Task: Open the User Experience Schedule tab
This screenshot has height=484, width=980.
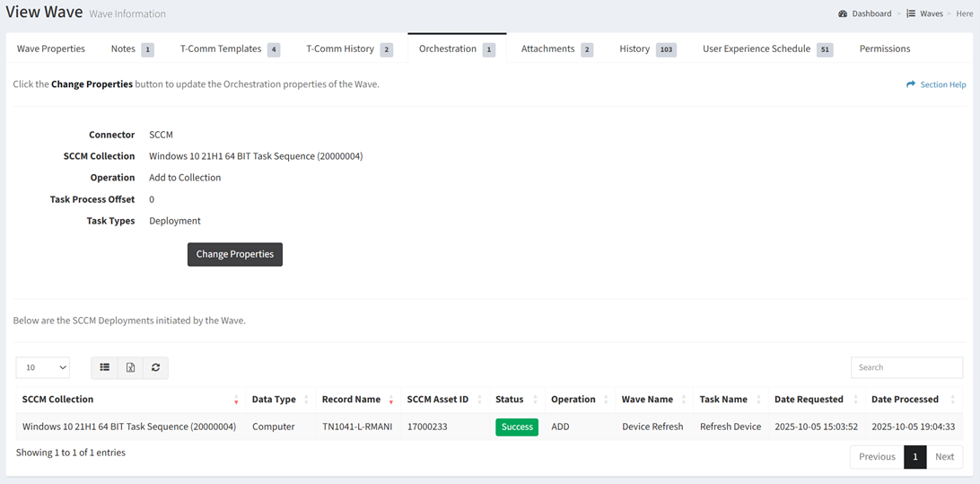Action: (x=757, y=48)
